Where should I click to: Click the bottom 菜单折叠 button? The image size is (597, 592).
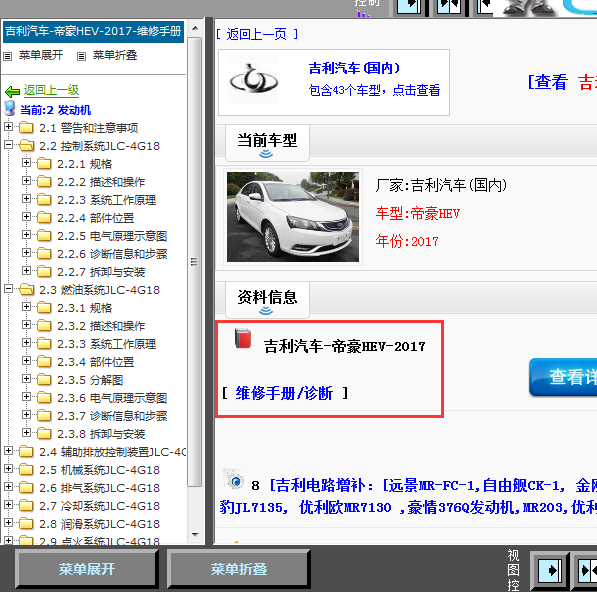(239, 569)
